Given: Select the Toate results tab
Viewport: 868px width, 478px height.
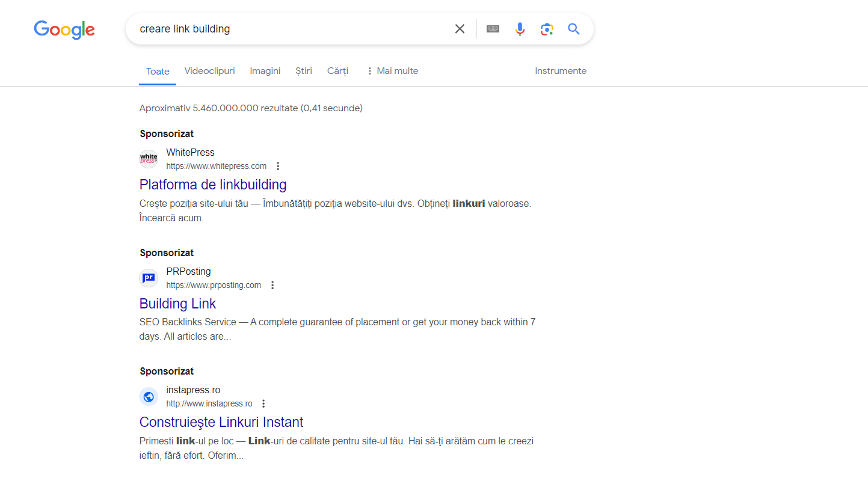Looking at the screenshot, I should pos(158,72).
